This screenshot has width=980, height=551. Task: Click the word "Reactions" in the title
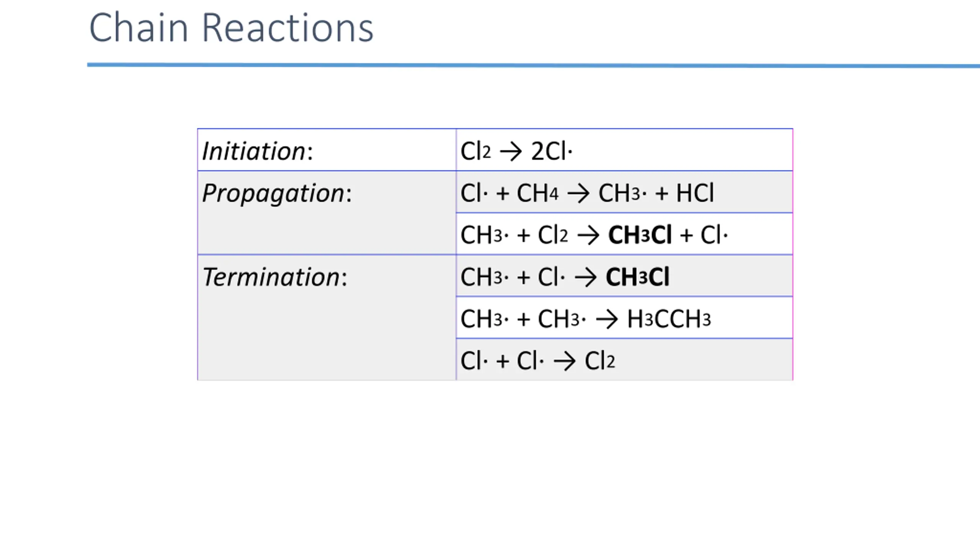[x=287, y=28]
